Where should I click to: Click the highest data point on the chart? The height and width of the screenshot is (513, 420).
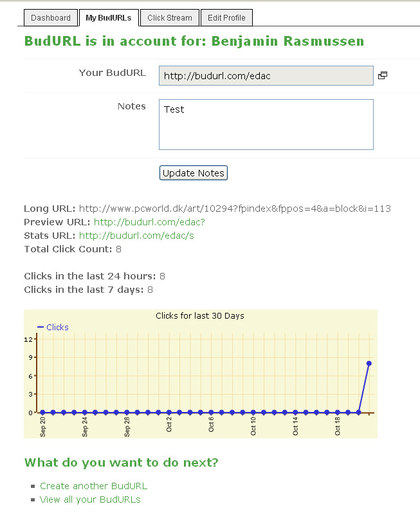tap(369, 364)
